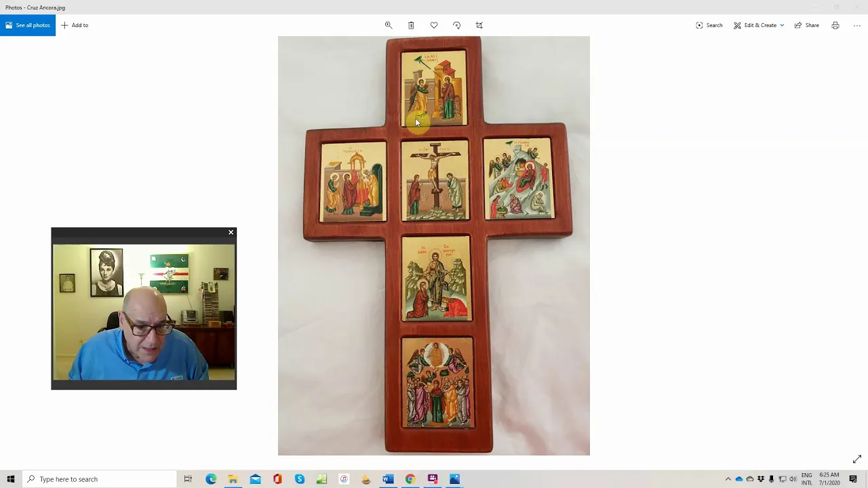Delete the photo with trash icon
This screenshot has width=868, height=488.
coord(411,25)
